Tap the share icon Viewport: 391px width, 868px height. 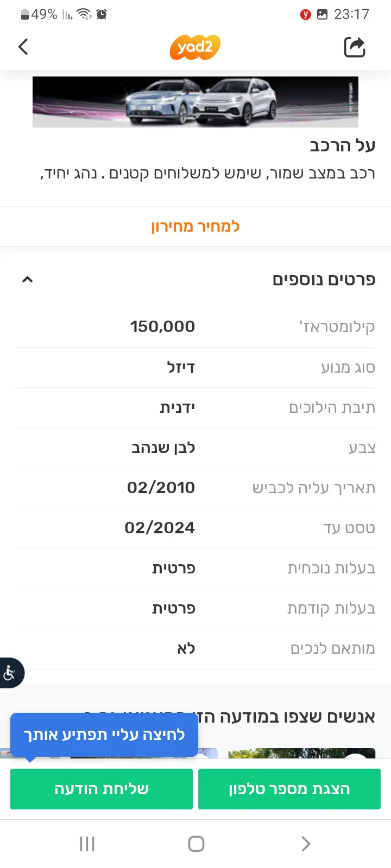coord(355,47)
